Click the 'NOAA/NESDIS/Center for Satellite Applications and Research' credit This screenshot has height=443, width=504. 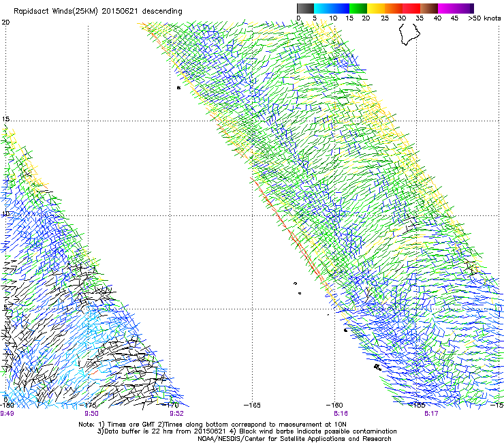(x=294, y=439)
